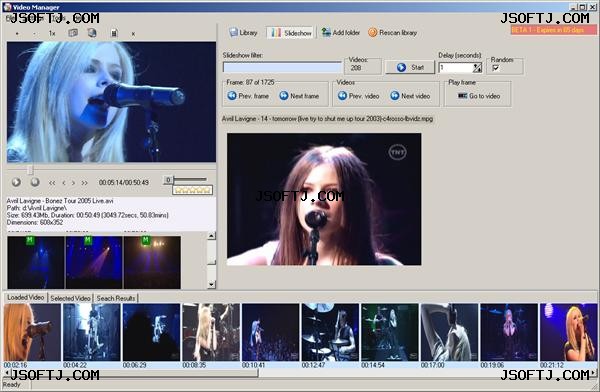Click the preview list scroll down arrow
The height and width of the screenshot is (392, 600).
click(212, 284)
